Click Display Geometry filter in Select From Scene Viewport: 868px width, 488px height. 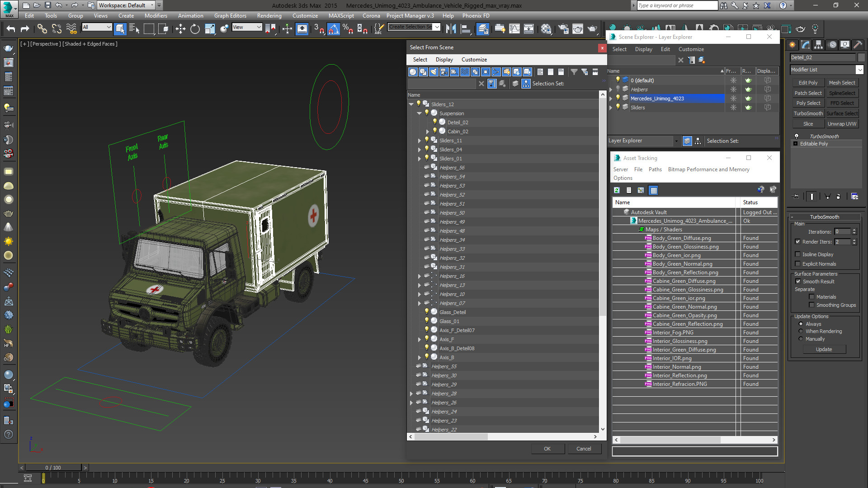(x=413, y=72)
